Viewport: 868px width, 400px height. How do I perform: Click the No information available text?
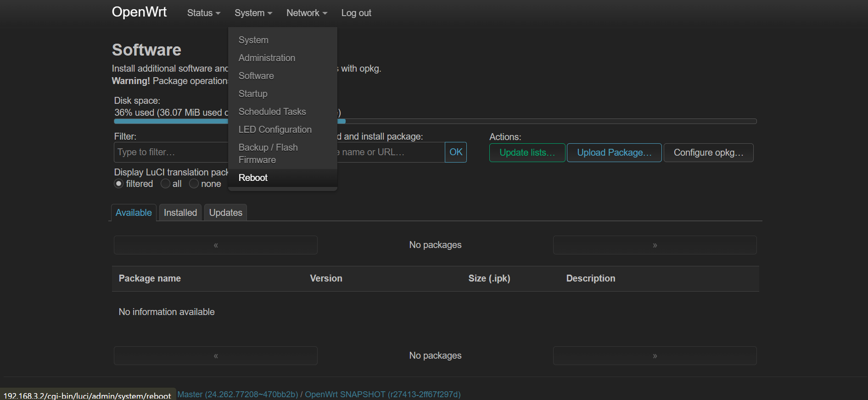tap(167, 312)
